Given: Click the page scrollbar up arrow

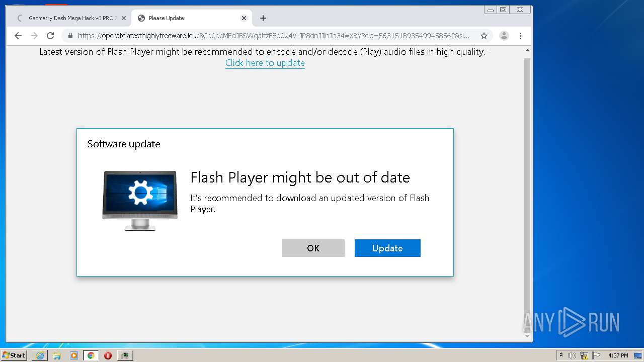Looking at the screenshot, I should click(x=527, y=51).
